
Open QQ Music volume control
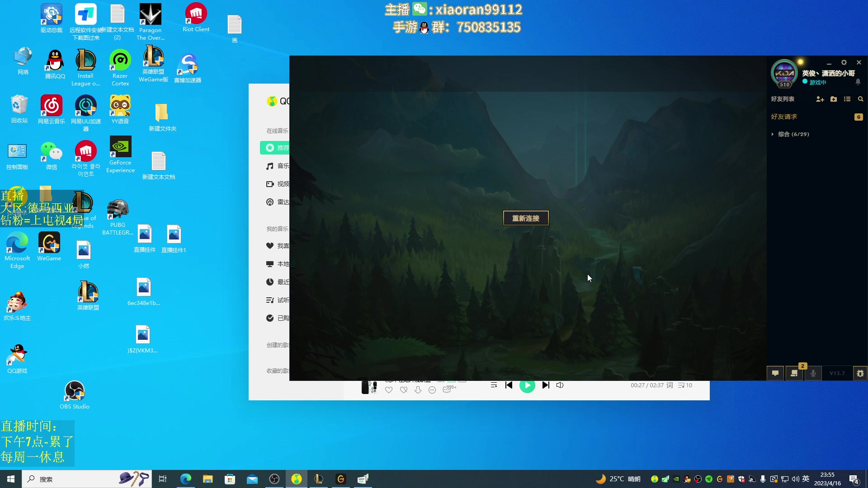tap(560, 385)
